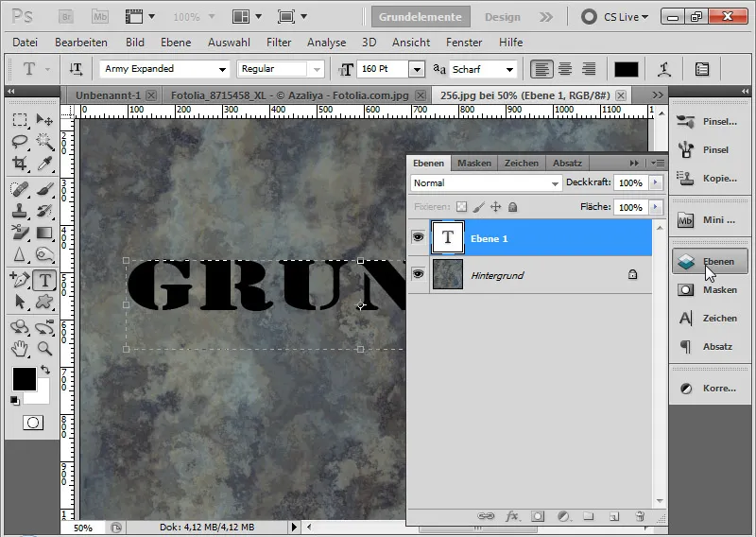This screenshot has width=756, height=537.
Task: Hide the Ebene 1 layer
Action: [x=418, y=237]
